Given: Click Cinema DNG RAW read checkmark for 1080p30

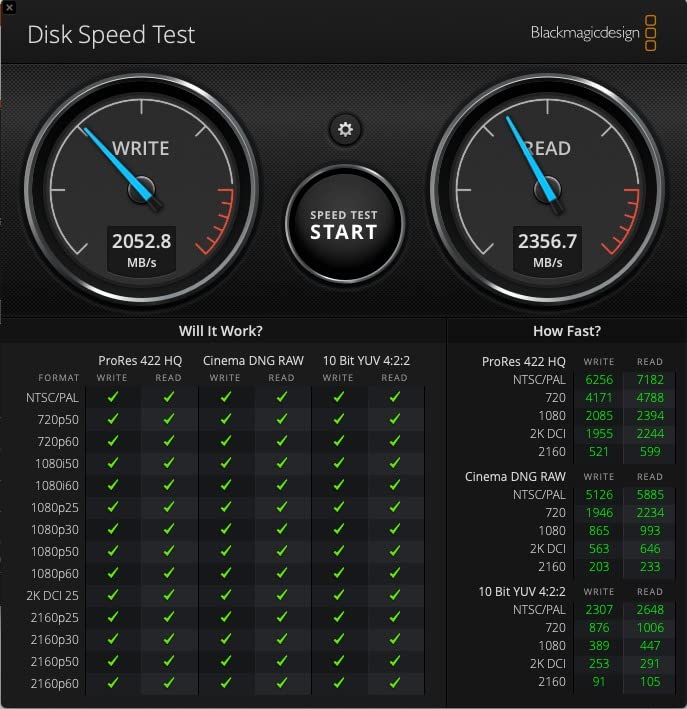Looking at the screenshot, I should click(282, 530).
